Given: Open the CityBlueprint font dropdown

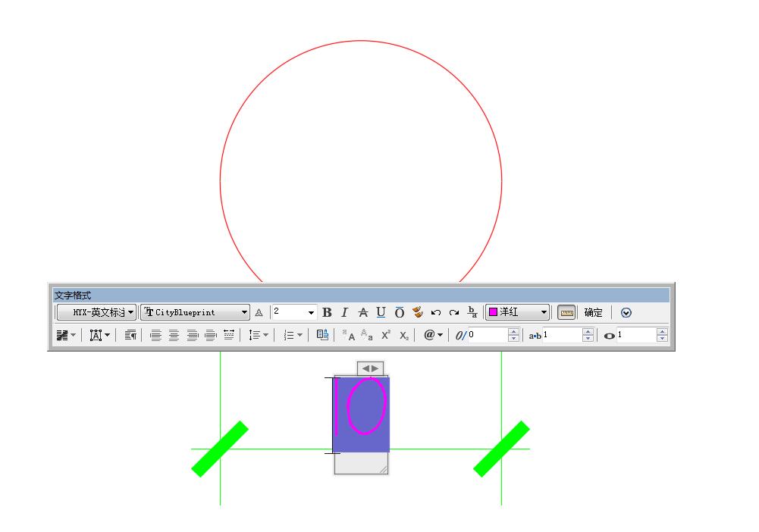Looking at the screenshot, I should click(x=195, y=312).
